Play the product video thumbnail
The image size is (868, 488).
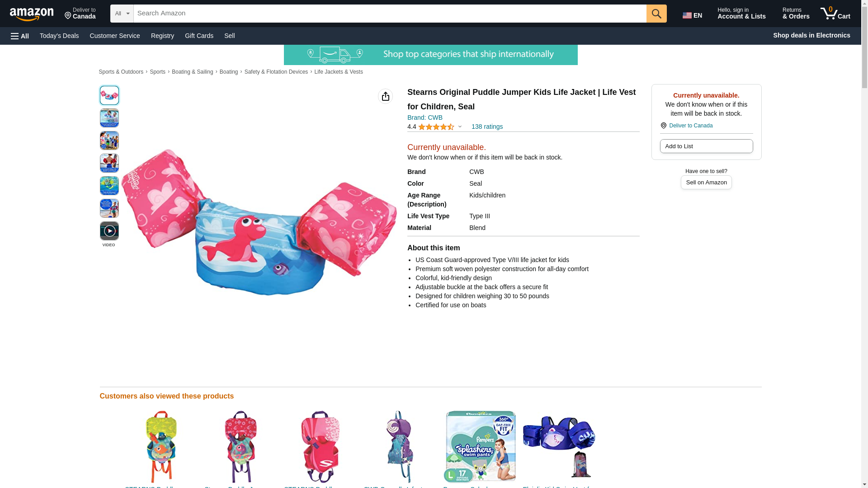[109, 231]
